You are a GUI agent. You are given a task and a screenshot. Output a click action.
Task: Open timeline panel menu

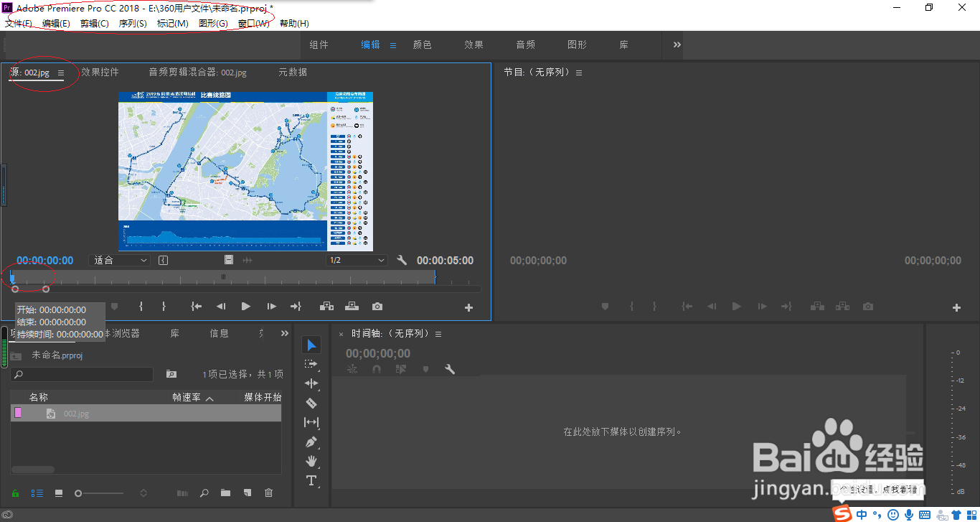click(x=438, y=334)
